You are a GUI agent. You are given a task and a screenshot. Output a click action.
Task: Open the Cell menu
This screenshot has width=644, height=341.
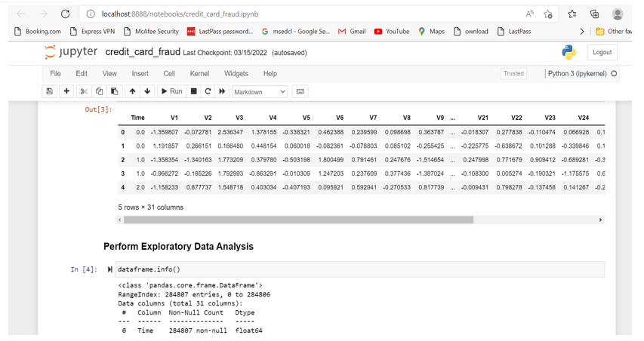(169, 73)
